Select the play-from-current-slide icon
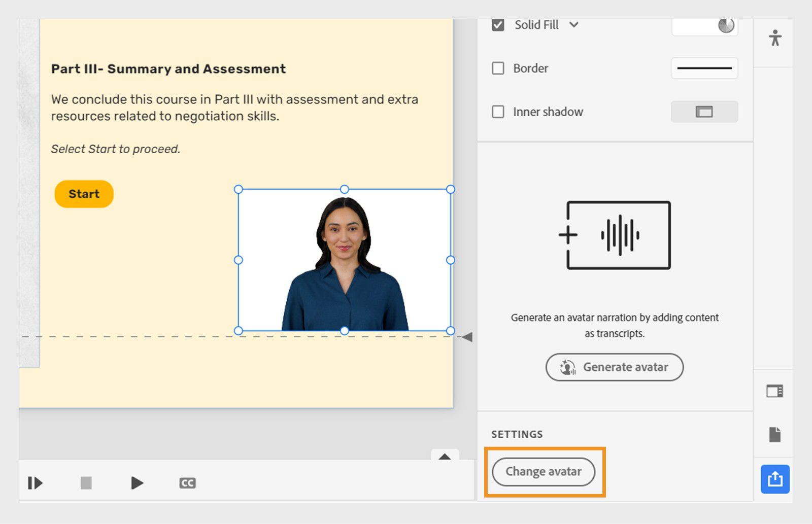The width and height of the screenshot is (812, 524). click(36, 483)
